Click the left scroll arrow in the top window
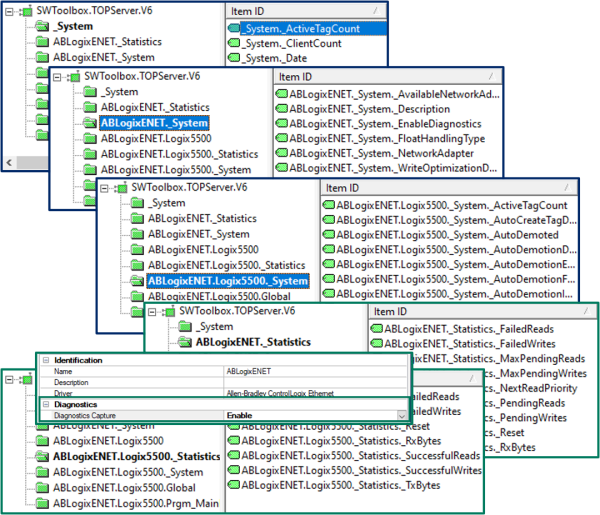The height and width of the screenshot is (515, 600). 9,162
